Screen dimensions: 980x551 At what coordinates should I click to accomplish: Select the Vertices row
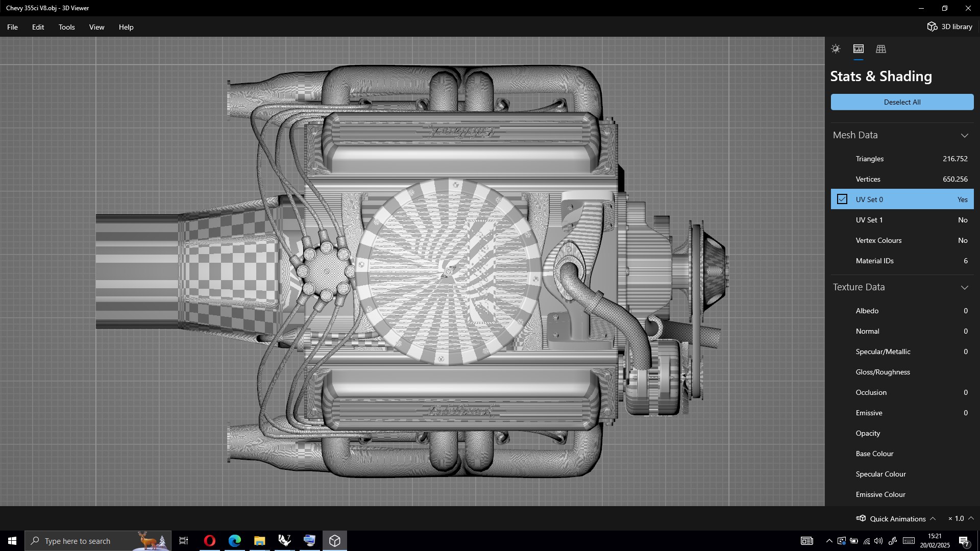click(x=902, y=179)
